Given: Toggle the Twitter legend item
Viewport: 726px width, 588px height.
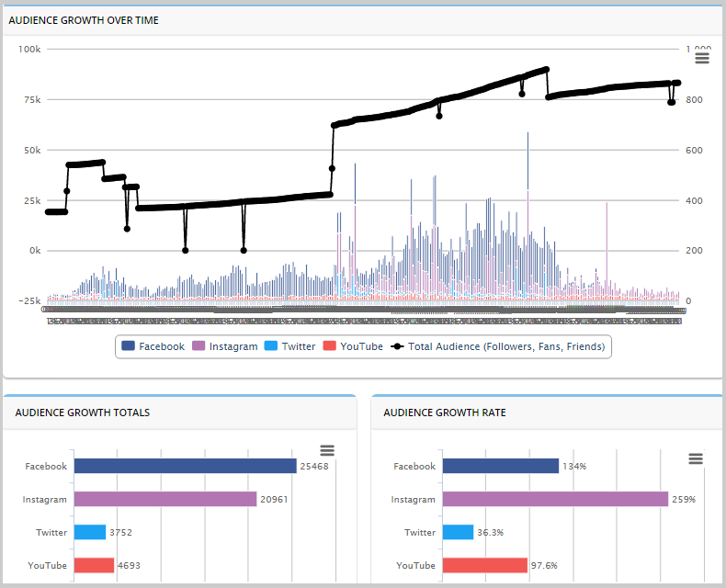Looking at the screenshot, I should (x=289, y=346).
